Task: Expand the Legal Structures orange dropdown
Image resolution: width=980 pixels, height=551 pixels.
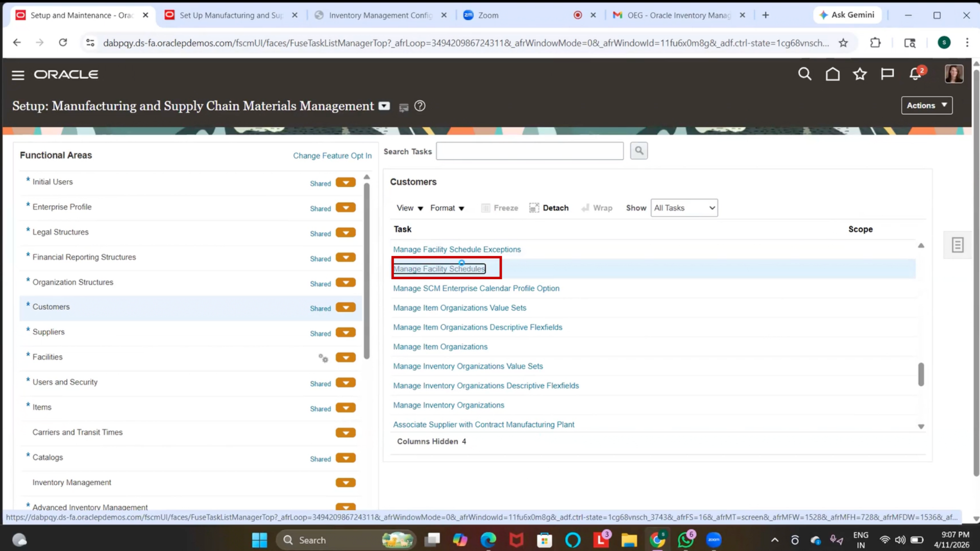Action: pyautogui.click(x=346, y=233)
